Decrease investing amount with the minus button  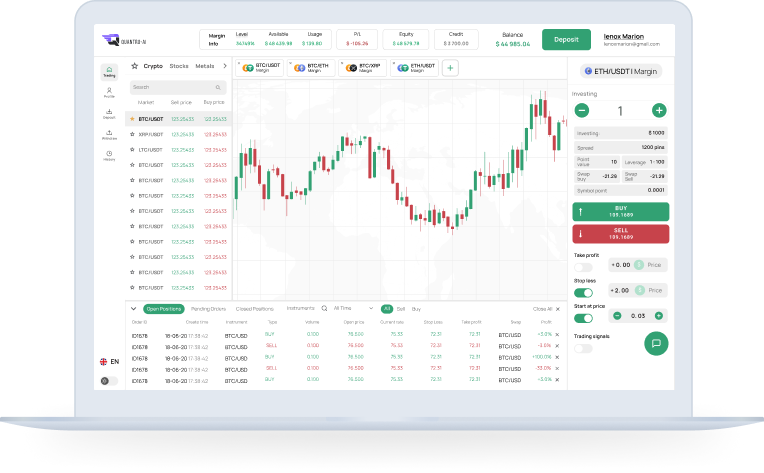click(582, 110)
